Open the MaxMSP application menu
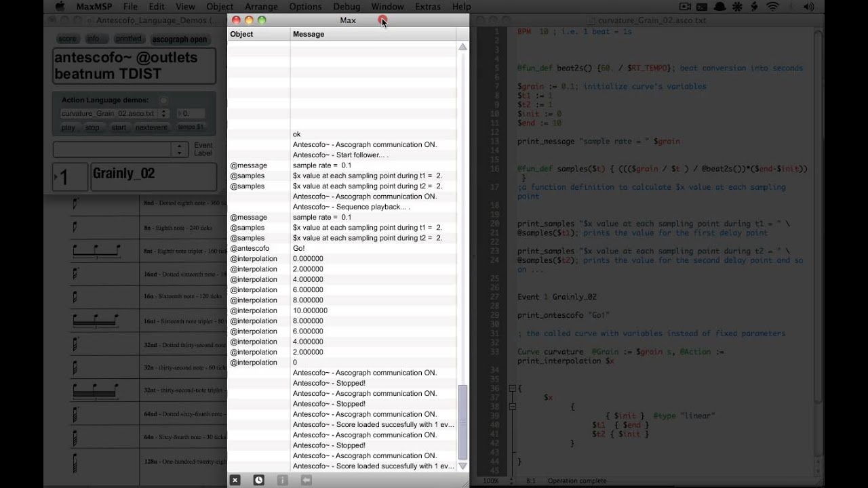Viewport: 868px width, 488px height. point(94,7)
